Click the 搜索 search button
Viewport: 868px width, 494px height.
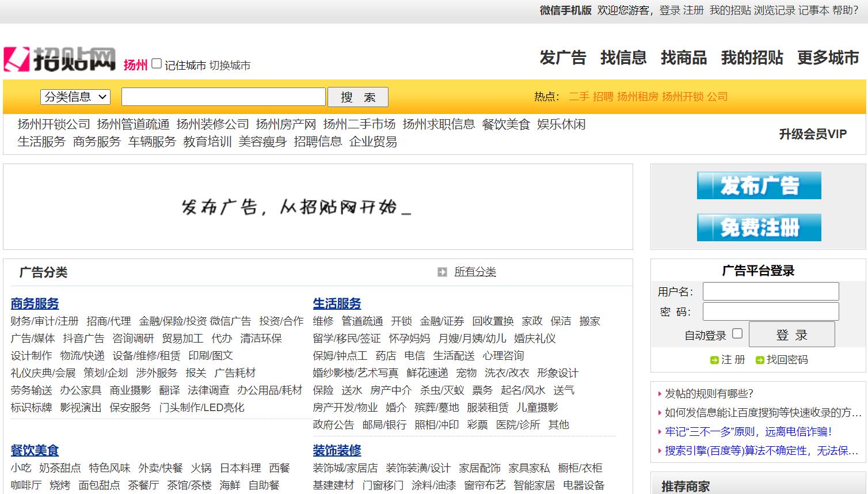coord(358,97)
